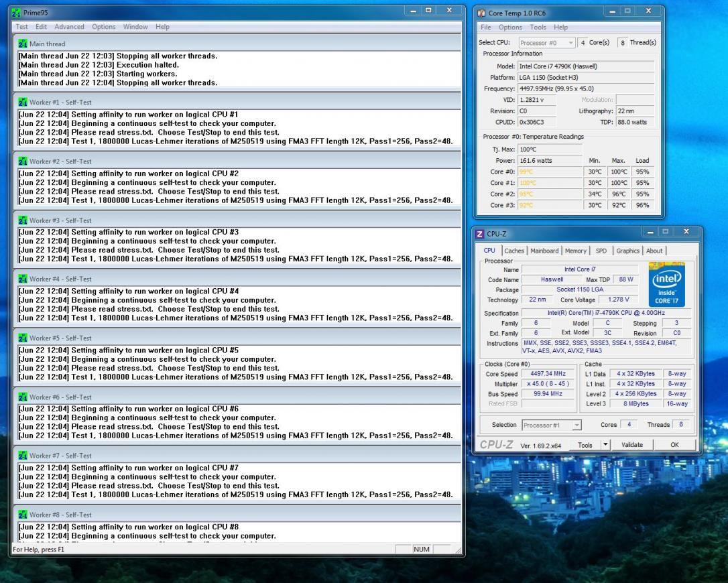The image size is (728, 583).
Task: Click the Validate button in CPU-Z
Action: [632, 445]
